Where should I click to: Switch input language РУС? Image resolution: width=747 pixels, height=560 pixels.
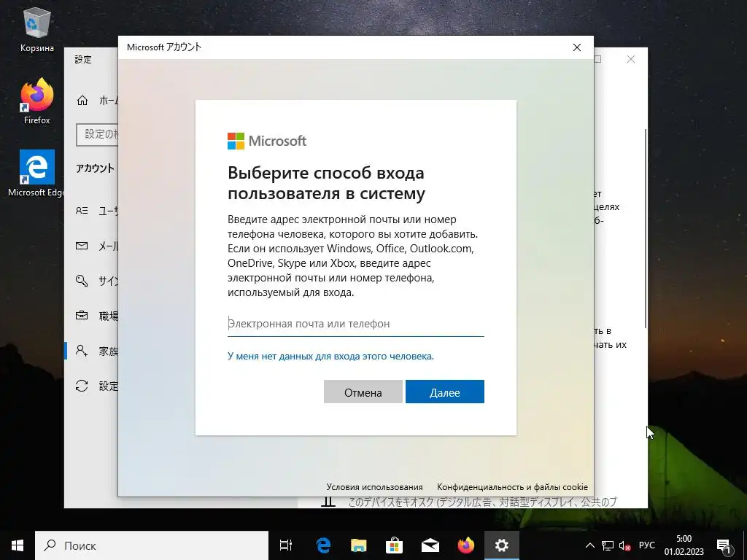[646, 545]
